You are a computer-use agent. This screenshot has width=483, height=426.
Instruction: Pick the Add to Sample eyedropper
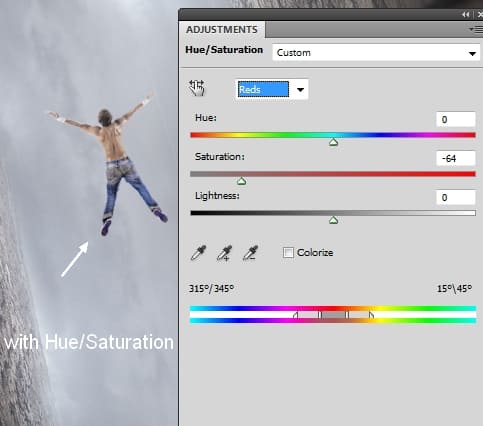click(225, 253)
